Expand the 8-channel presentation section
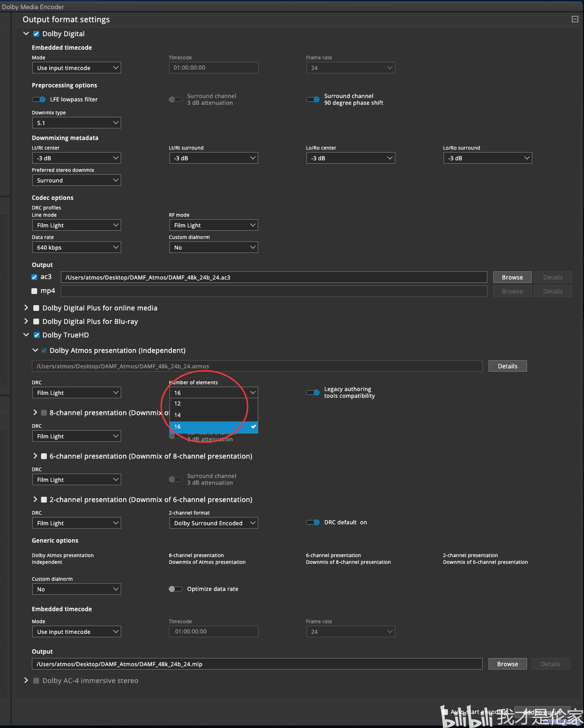 (x=35, y=413)
